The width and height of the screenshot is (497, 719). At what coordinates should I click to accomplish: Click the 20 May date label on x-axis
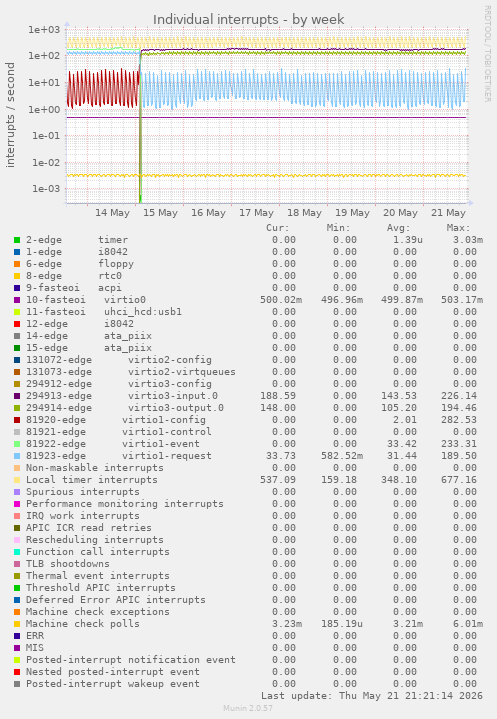point(400,213)
